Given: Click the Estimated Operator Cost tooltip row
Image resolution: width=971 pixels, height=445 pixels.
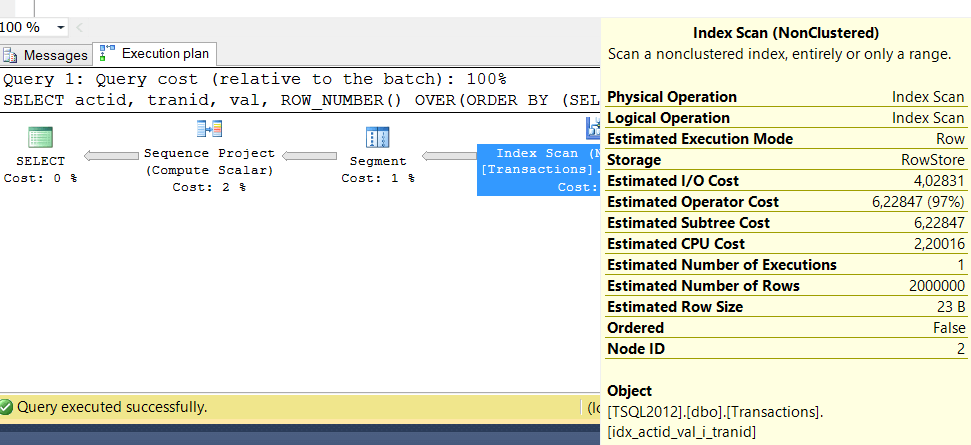Looking at the screenshot, I should click(785, 202).
